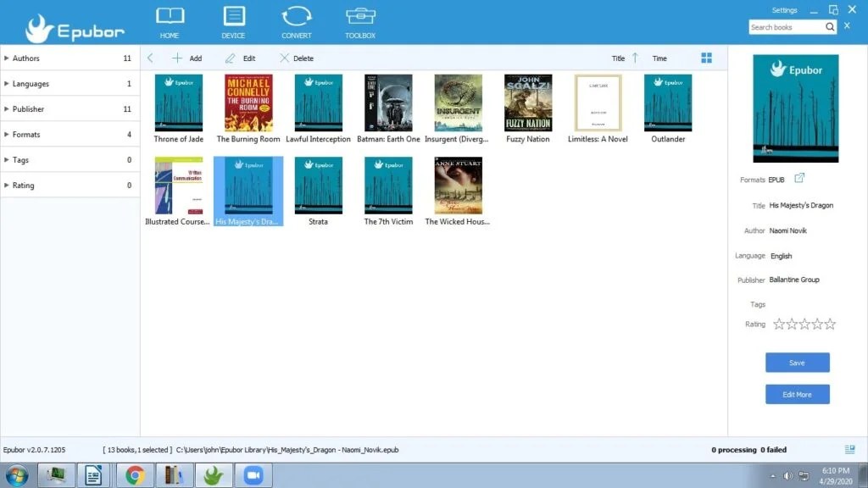Expand the Publisher section
The width and height of the screenshot is (868, 488).
tap(27, 108)
